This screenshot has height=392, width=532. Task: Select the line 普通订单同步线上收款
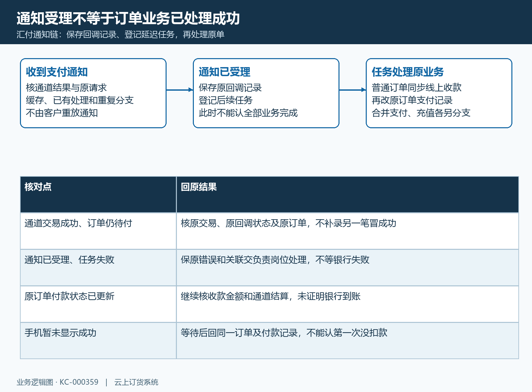tap(417, 88)
